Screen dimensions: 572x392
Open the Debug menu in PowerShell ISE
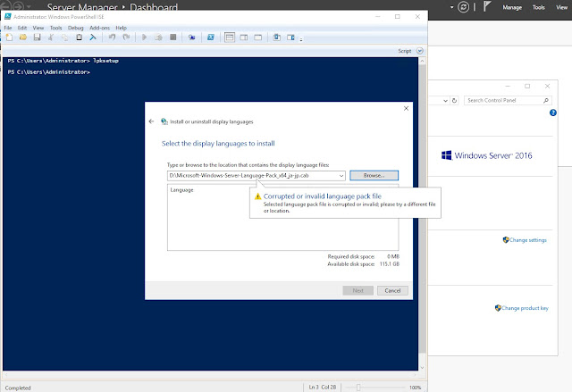tap(75, 28)
